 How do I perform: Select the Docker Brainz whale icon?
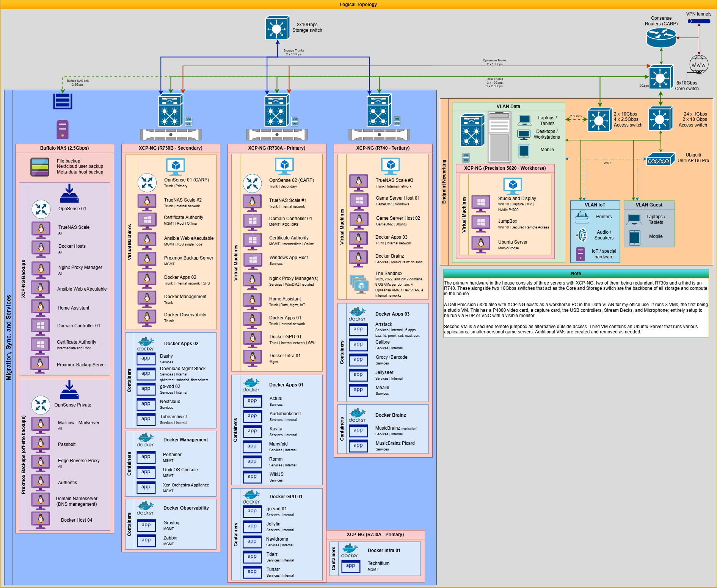[x=357, y=415]
